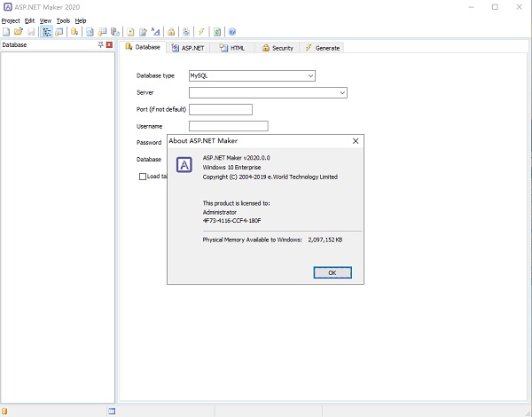Screen dimensions: 532x417
Task: Close the About ASP.NET Maker dialog
Action: coord(356,141)
